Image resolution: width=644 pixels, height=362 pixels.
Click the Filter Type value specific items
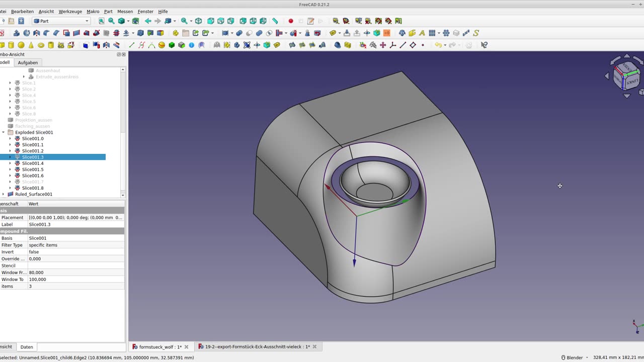pyautogui.click(x=75, y=245)
